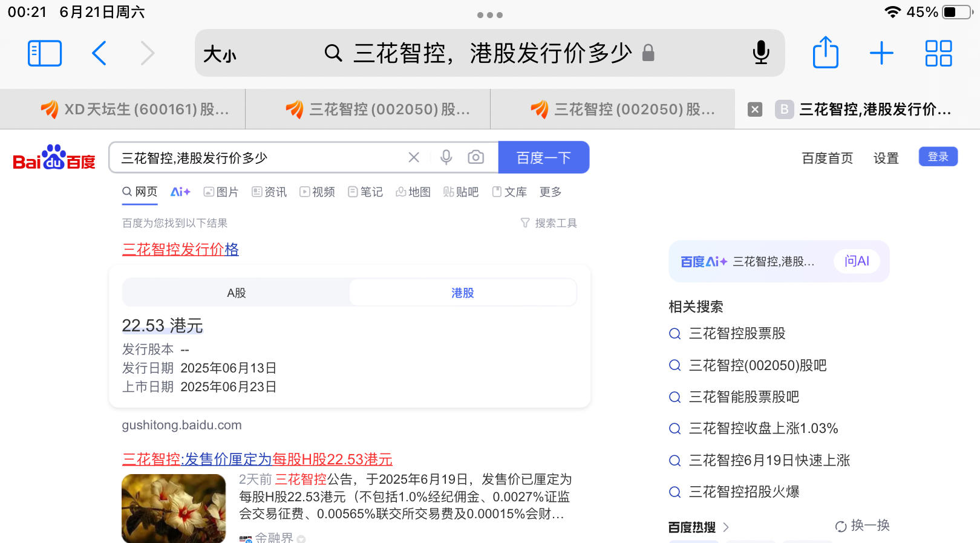Viewport: 980px width, 543px height.
Task: Close the current Baidu search tab
Action: pos(754,109)
